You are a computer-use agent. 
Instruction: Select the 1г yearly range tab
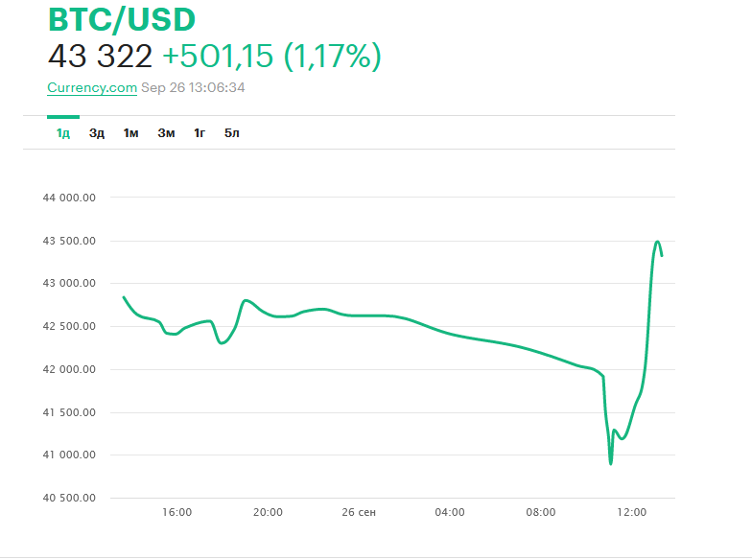click(200, 133)
